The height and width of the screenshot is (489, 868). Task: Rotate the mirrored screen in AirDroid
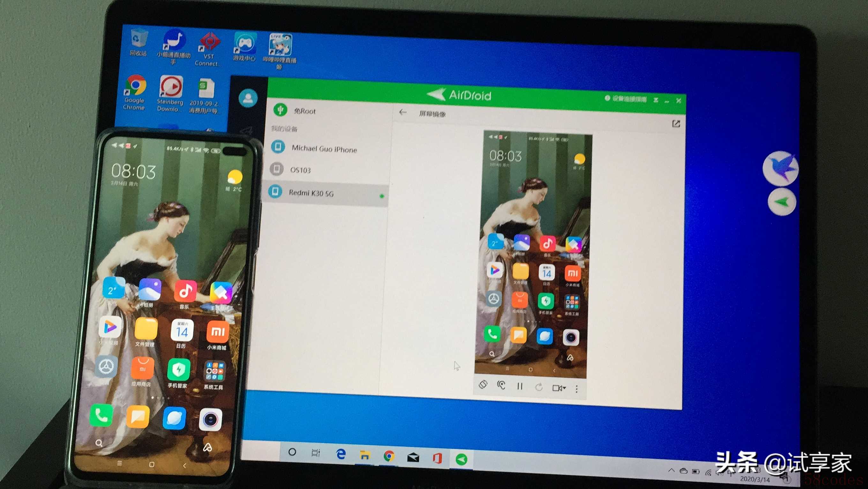tap(483, 385)
